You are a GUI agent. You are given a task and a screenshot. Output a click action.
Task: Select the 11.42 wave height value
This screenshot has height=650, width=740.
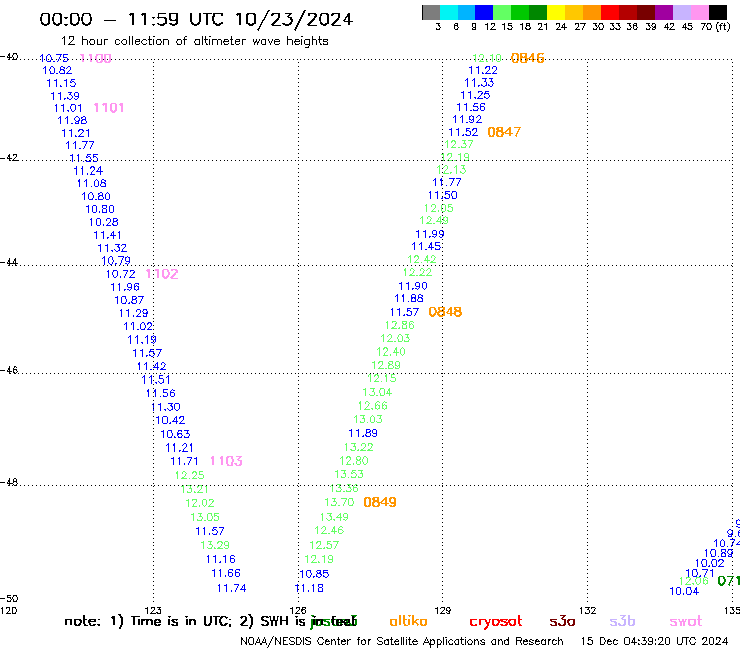pos(151,366)
